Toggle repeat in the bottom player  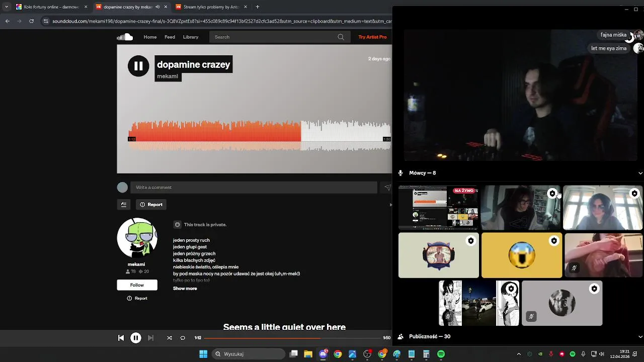(x=183, y=338)
